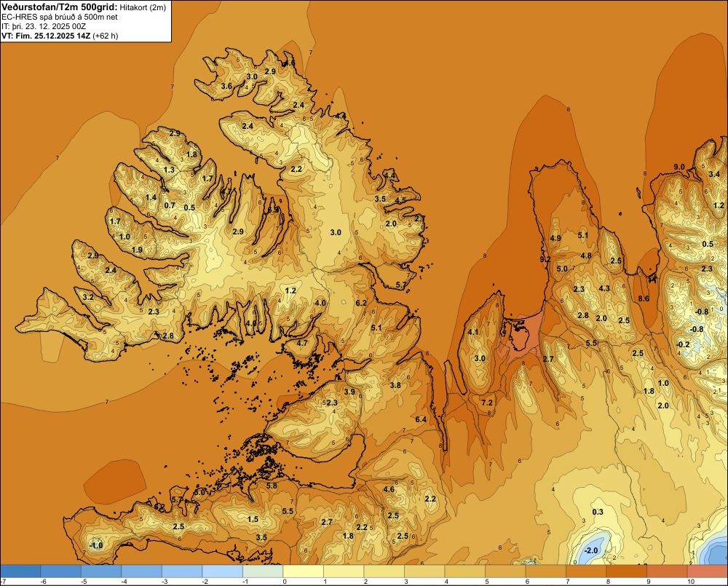
Task: Click the 1.9 temperature value on map
Action: tap(137, 250)
